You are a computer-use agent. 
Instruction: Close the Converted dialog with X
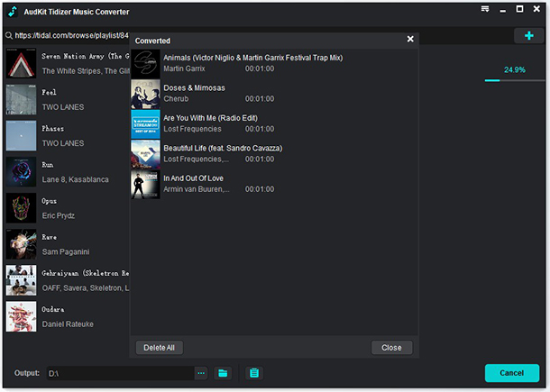[x=410, y=39]
